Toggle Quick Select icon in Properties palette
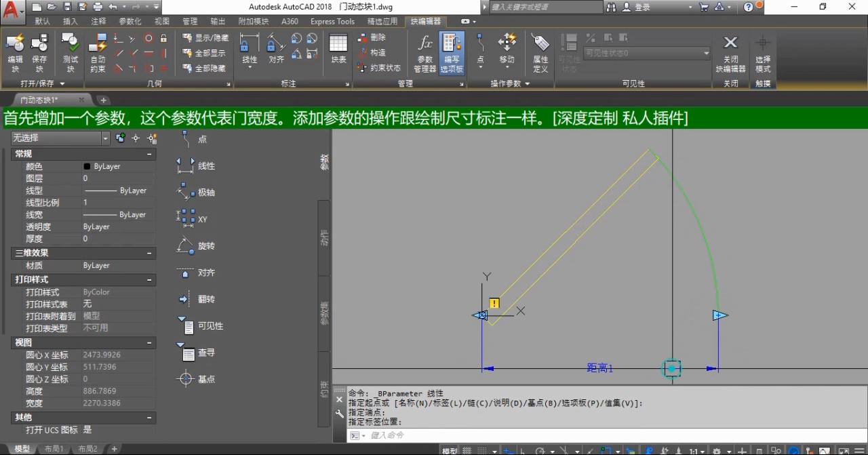 [x=152, y=138]
